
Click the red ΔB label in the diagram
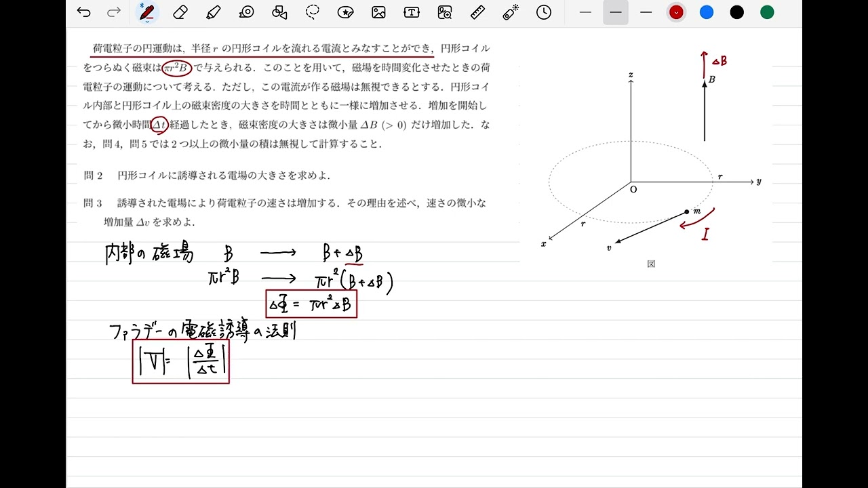(719, 61)
